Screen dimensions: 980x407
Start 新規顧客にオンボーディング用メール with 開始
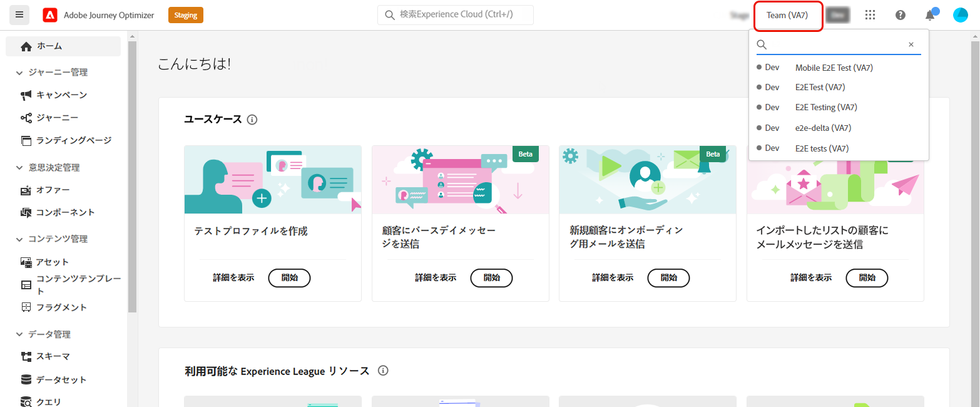[x=669, y=277]
